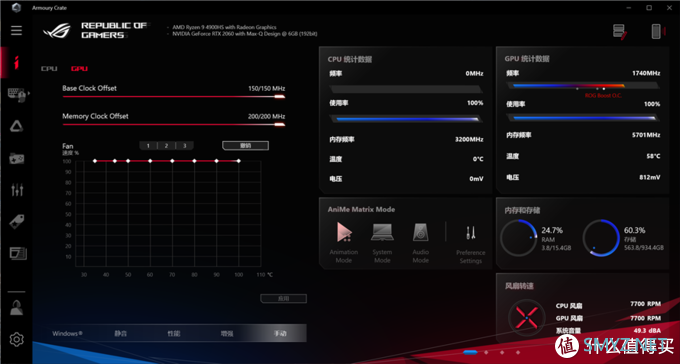Image resolution: width=680 pixels, height=364 pixels.
Task: Open the Settings gear icon
Action: (x=16, y=339)
